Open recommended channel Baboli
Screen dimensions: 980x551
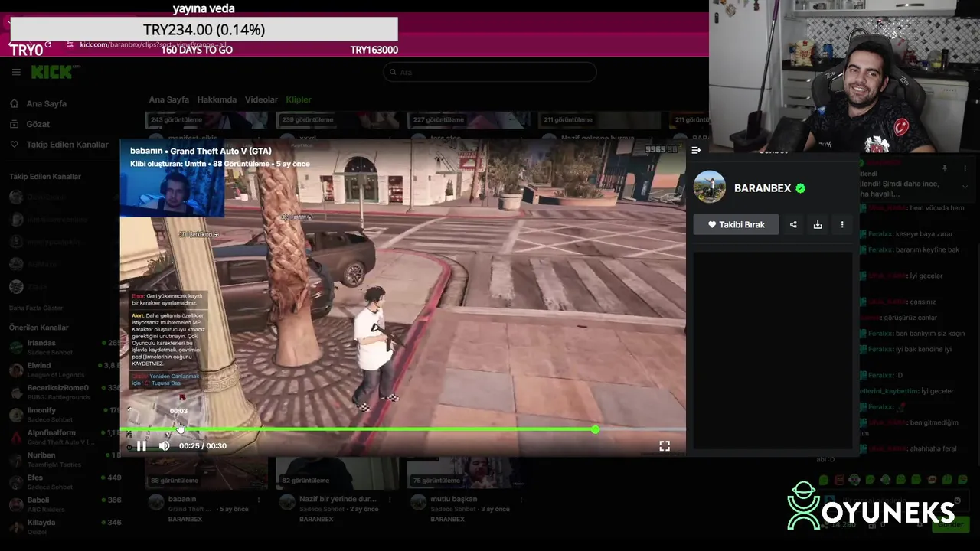[63, 504]
